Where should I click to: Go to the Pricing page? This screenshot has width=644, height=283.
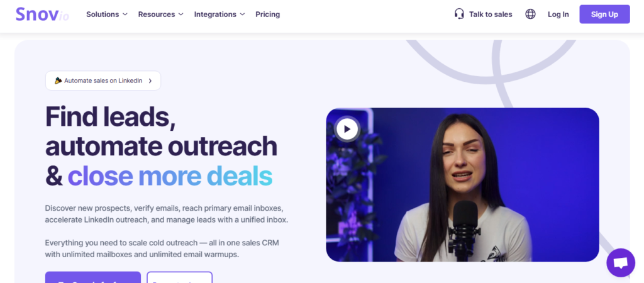(267, 14)
